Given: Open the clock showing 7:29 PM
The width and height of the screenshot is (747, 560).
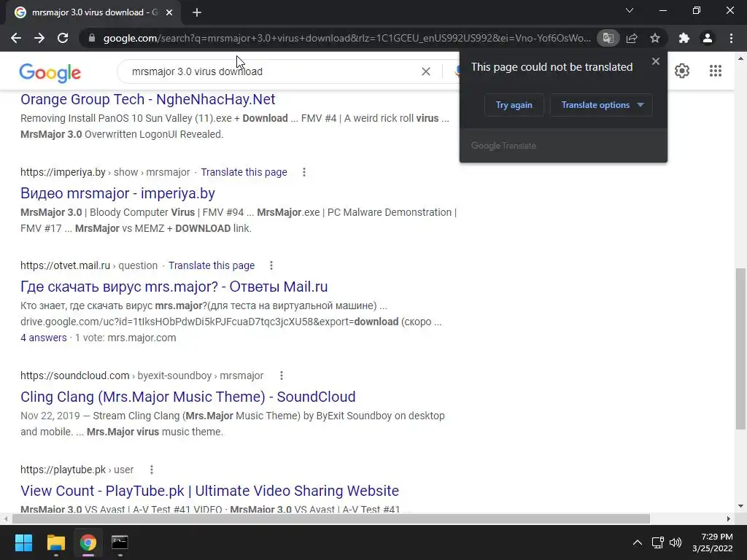Looking at the screenshot, I should pos(713,542).
